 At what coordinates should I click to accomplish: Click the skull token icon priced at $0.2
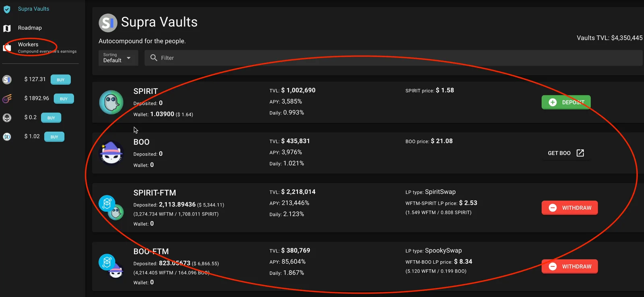click(x=7, y=118)
